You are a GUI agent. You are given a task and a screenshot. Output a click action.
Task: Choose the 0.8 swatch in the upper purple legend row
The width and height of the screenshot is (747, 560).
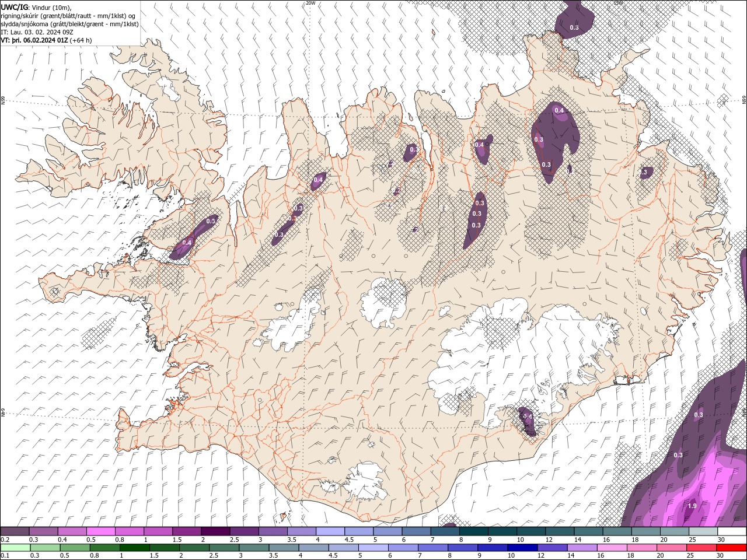129,531
